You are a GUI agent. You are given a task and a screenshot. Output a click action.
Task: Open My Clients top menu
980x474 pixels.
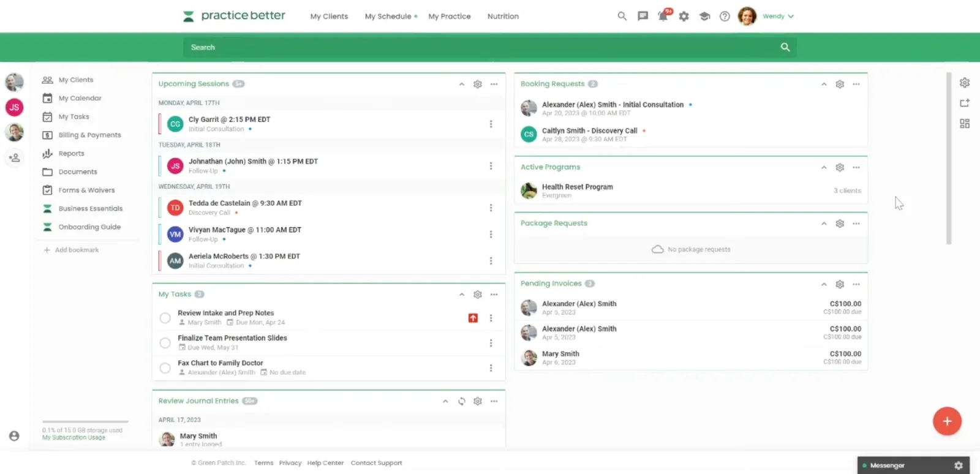point(329,17)
